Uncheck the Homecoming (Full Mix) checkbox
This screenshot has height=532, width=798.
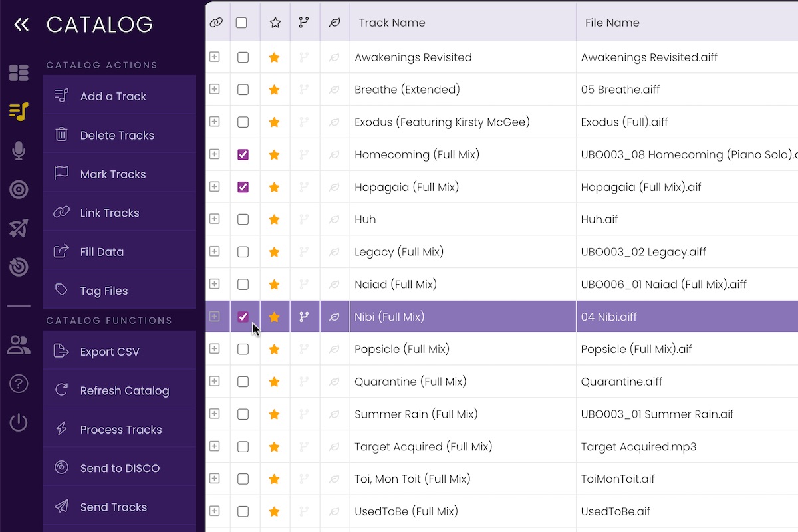(x=243, y=154)
